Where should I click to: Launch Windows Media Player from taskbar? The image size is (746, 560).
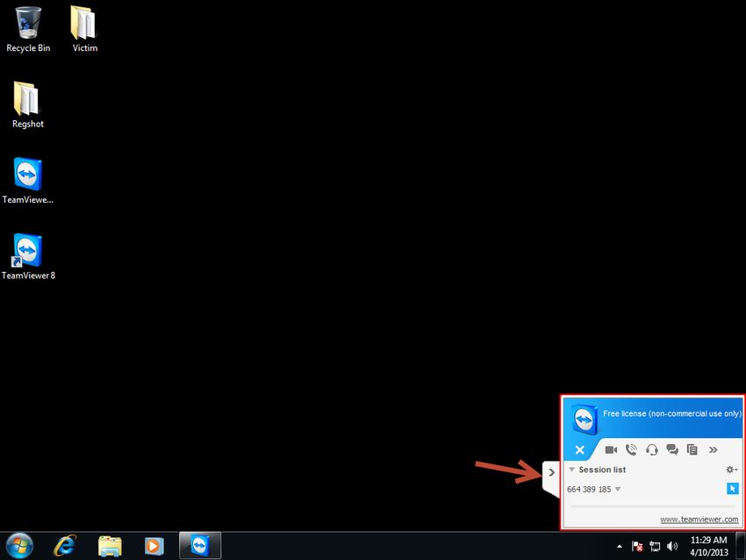(x=154, y=546)
